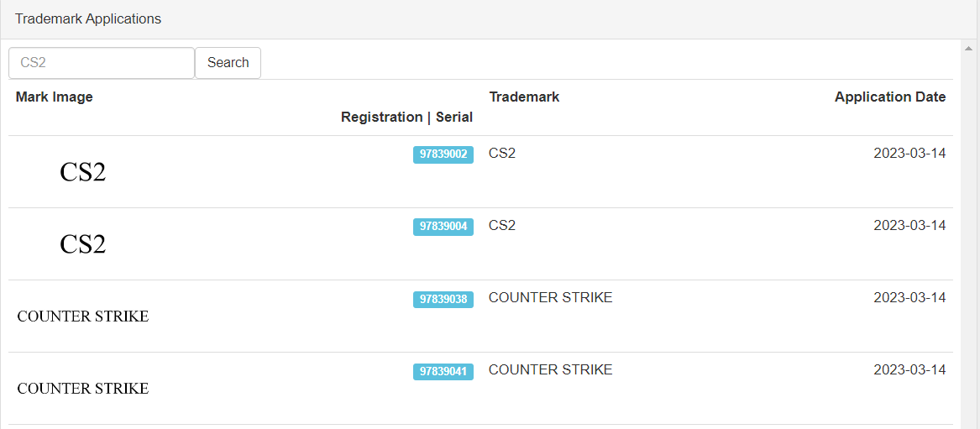Image resolution: width=980 pixels, height=429 pixels.
Task: Click the scrollbar up arrow
Action: (x=969, y=48)
